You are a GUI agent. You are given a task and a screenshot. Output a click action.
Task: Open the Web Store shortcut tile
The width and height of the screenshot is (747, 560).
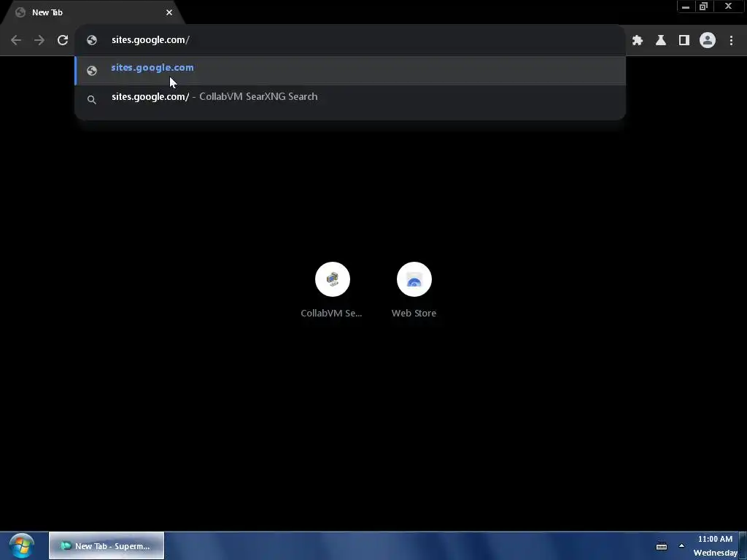414,290
